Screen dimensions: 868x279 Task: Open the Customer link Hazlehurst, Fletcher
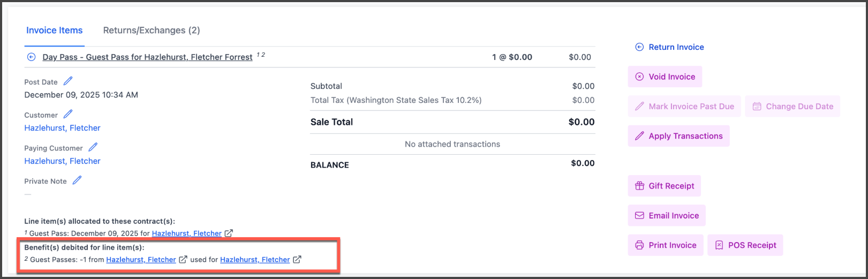click(x=62, y=128)
